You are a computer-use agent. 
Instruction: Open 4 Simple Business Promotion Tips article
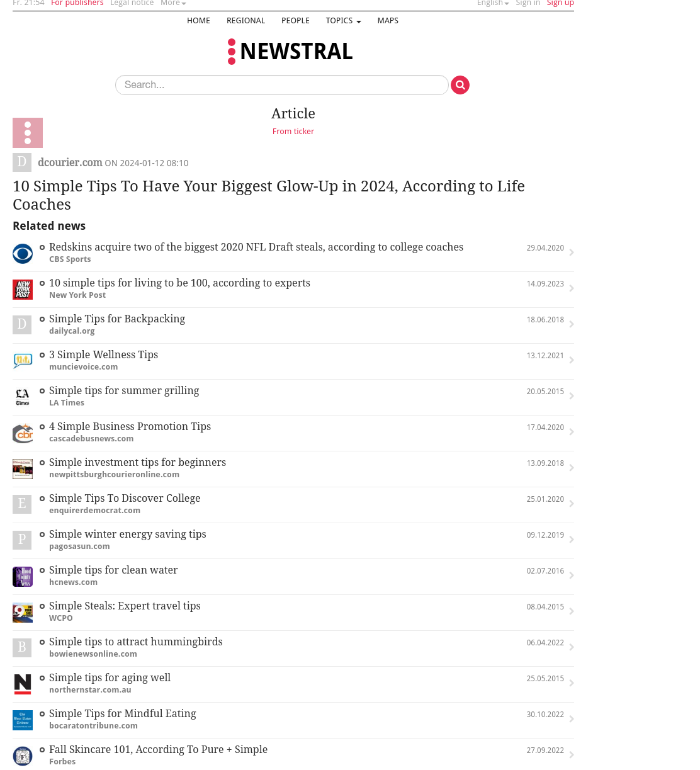pos(130,426)
